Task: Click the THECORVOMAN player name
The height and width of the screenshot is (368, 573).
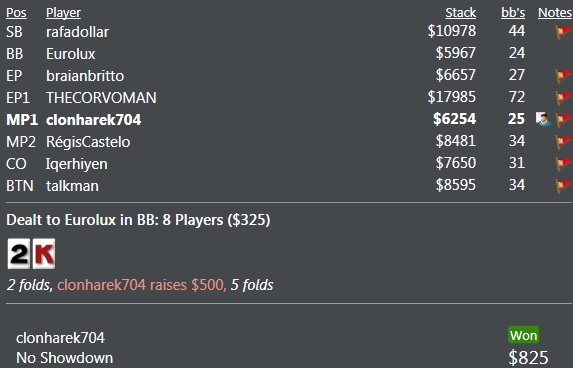Action: 101,98
